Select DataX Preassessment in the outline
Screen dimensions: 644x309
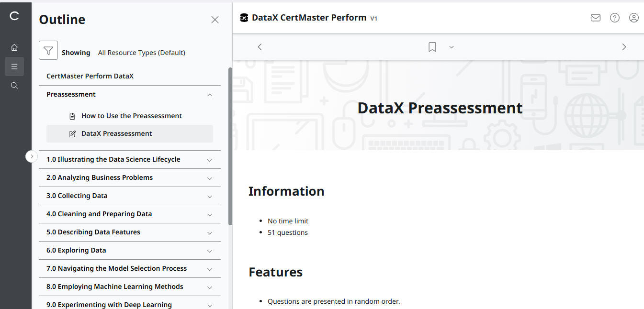[116, 133]
